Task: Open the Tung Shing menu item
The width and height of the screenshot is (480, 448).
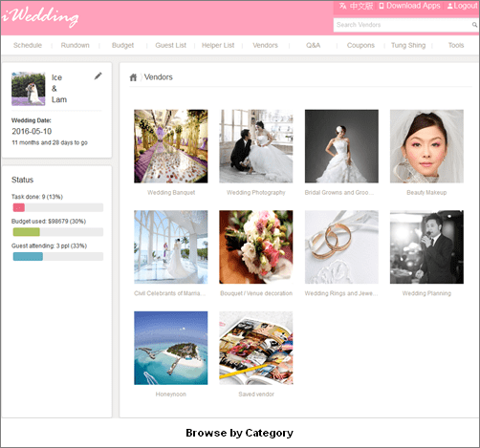Action: pos(408,45)
